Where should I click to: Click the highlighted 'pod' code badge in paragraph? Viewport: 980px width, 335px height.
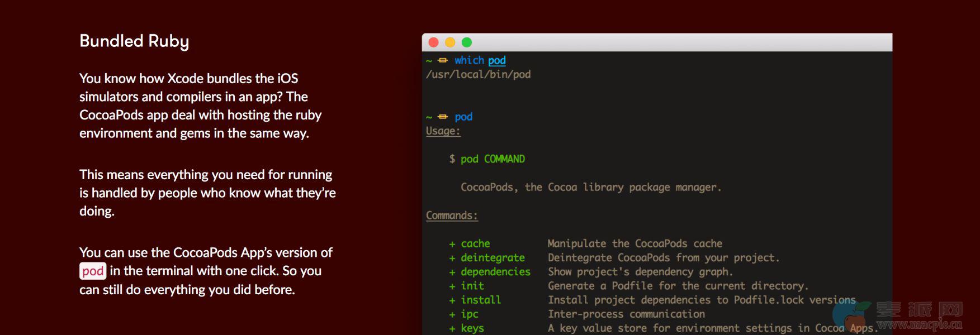click(x=93, y=271)
